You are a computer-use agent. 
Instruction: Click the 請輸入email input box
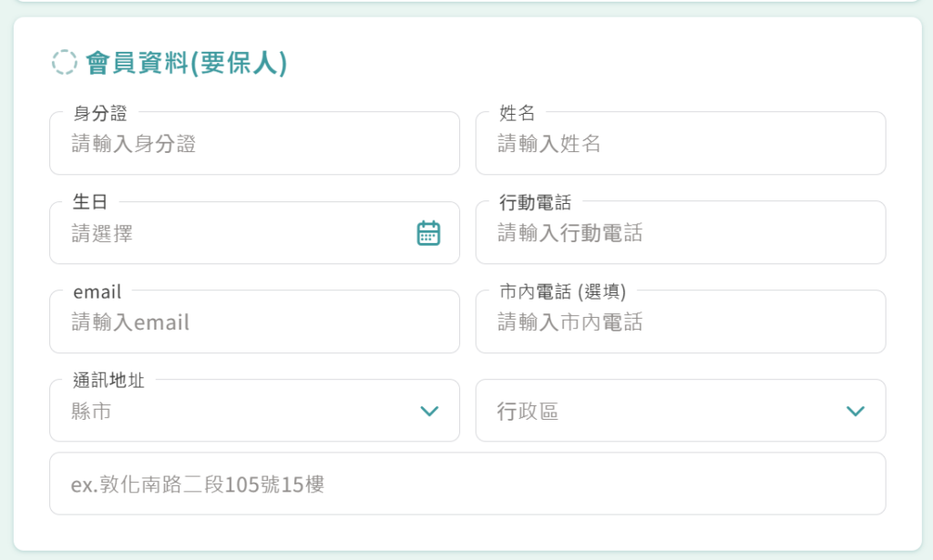click(253, 322)
